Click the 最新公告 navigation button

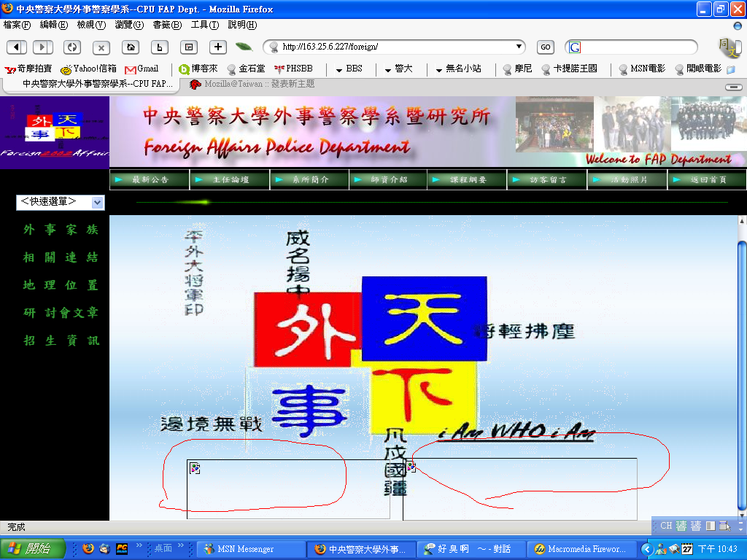150,179
